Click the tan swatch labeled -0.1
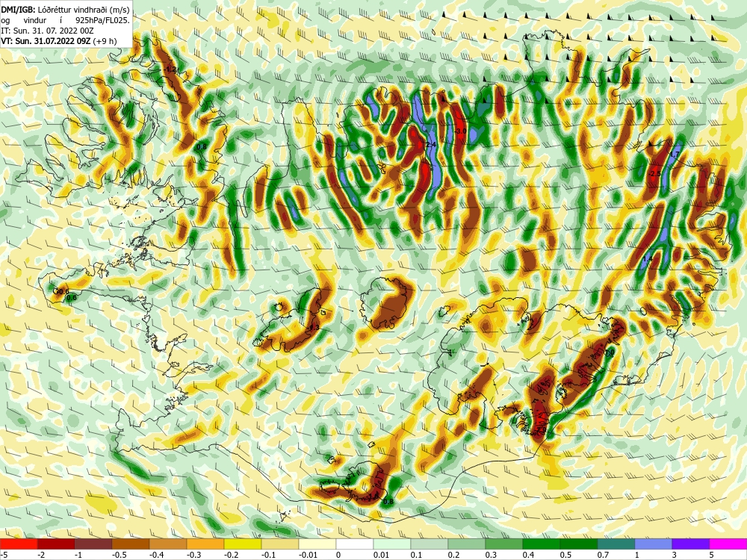The height and width of the screenshot is (560, 747). coord(280,544)
